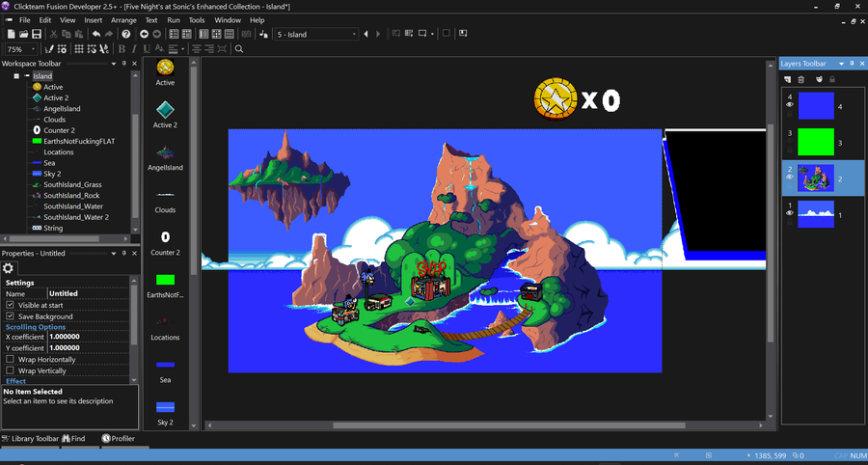Viewport: 868px width, 465px height.
Task: Toggle visibility eye of layer 2
Action: pyautogui.click(x=790, y=177)
